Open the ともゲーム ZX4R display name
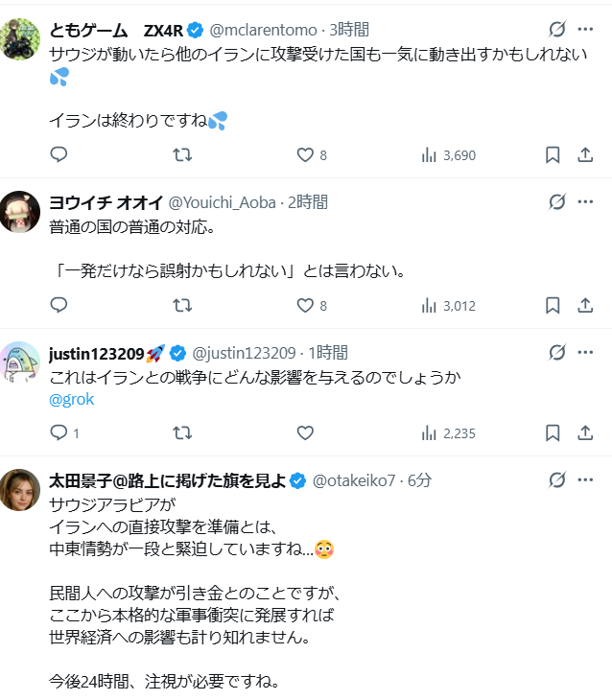 coord(115,30)
